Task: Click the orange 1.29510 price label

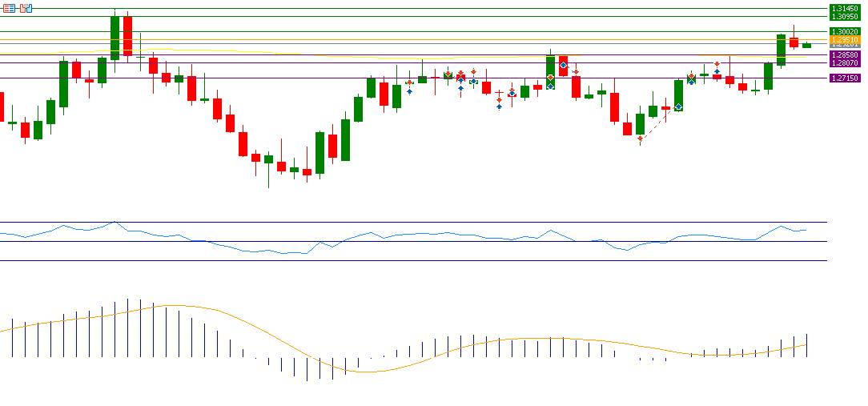Action: [x=844, y=39]
